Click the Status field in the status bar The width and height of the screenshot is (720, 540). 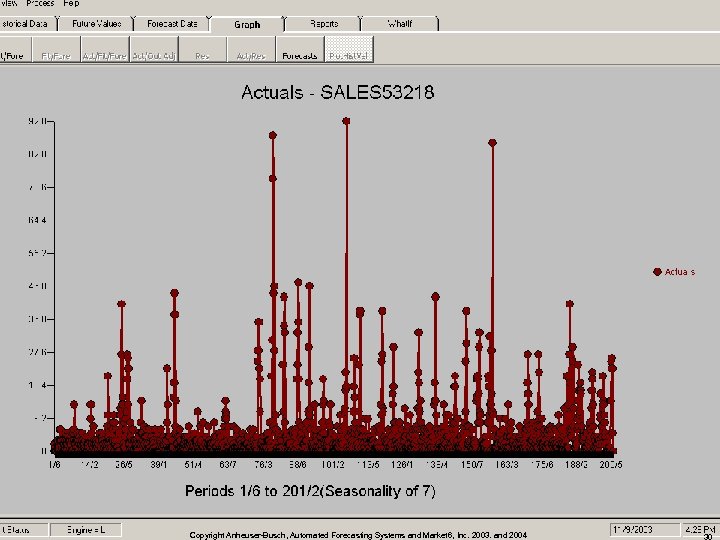point(23,530)
